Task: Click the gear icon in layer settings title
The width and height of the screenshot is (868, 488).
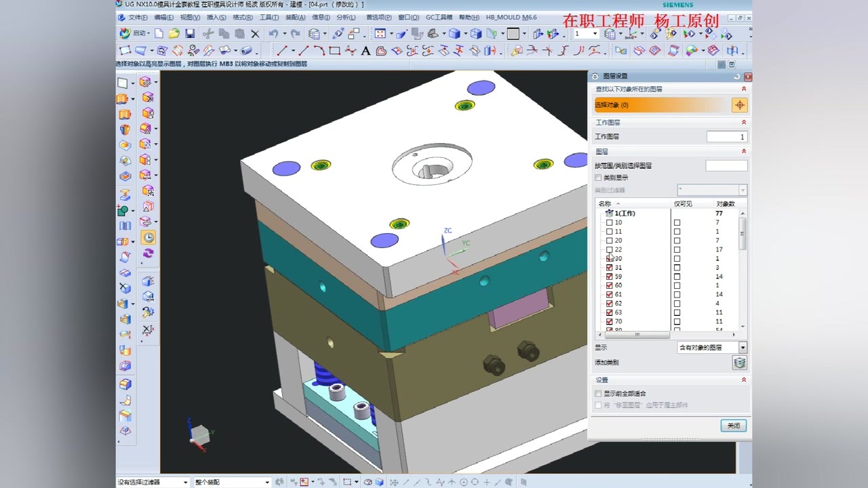Action: click(595, 77)
